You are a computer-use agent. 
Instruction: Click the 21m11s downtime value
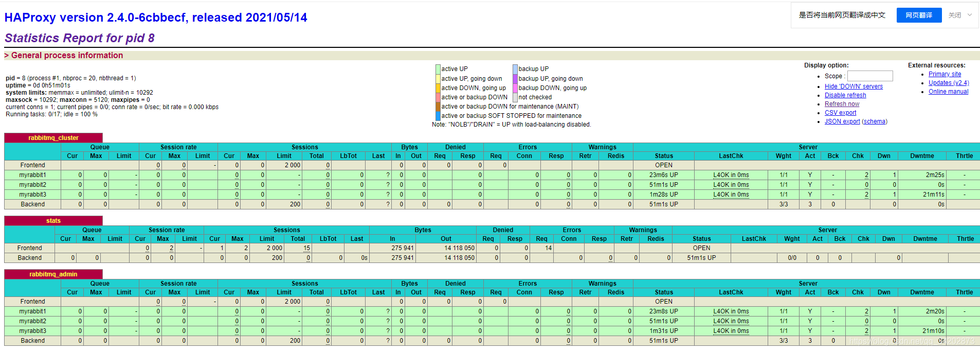pos(933,195)
